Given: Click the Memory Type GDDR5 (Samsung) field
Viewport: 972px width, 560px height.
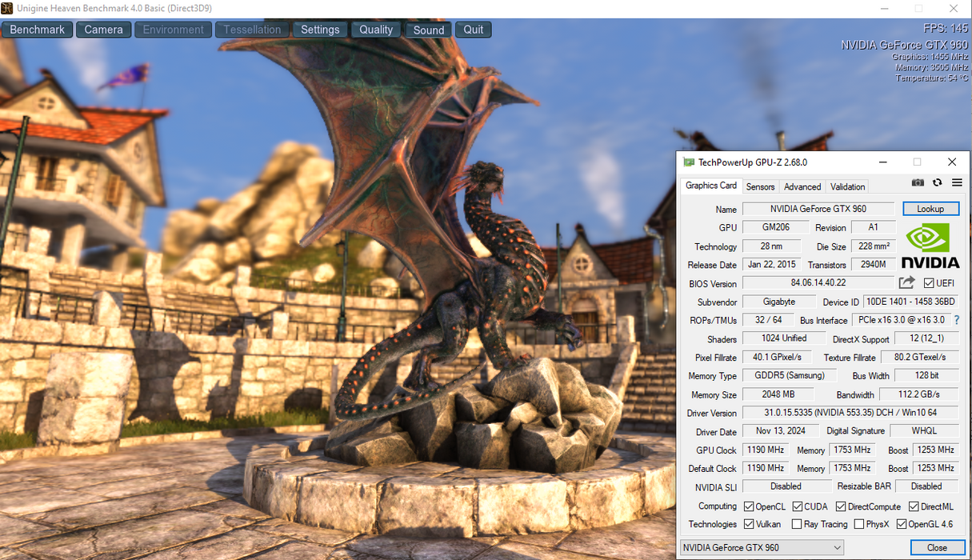Looking at the screenshot, I should (790, 375).
